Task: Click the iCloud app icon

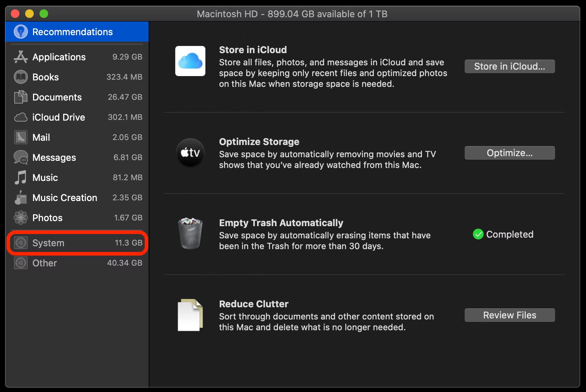Action: click(190, 61)
